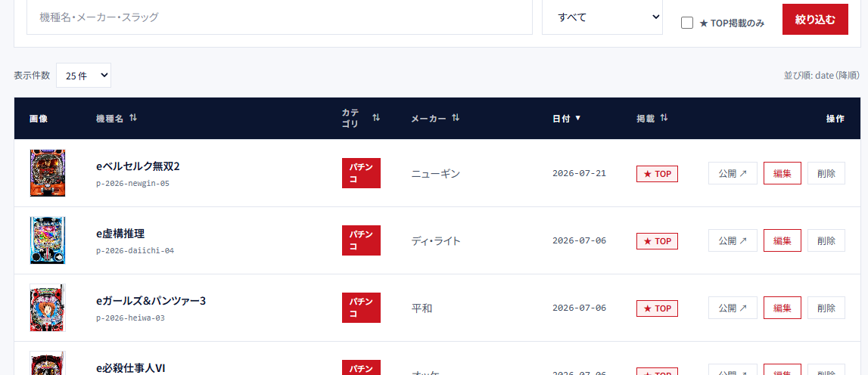Sort by 日付 column descending arrow
Viewport: 868px width, 375px height.
pyautogui.click(x=578, y=118)
